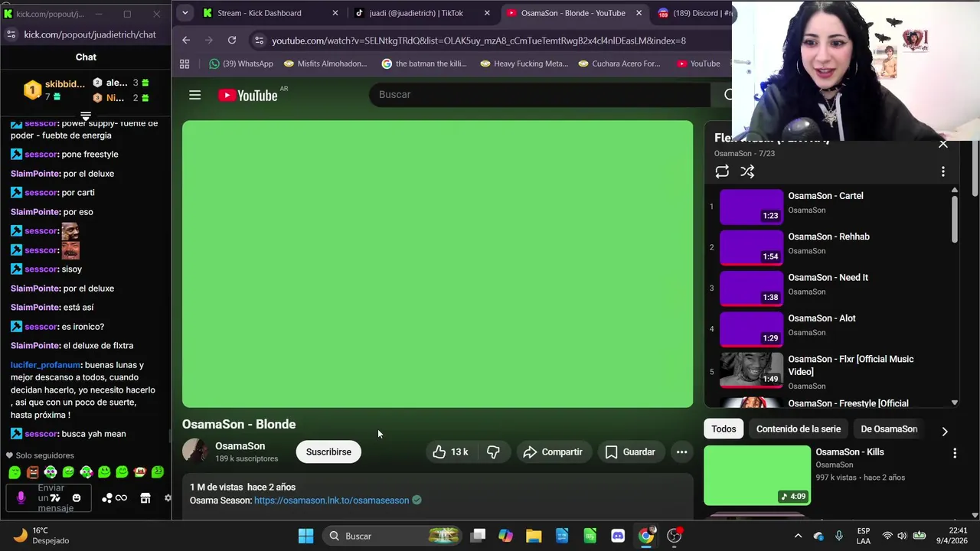Toggle playlist shuffle
The image size is (980, 551).
[x=747, y=172]
